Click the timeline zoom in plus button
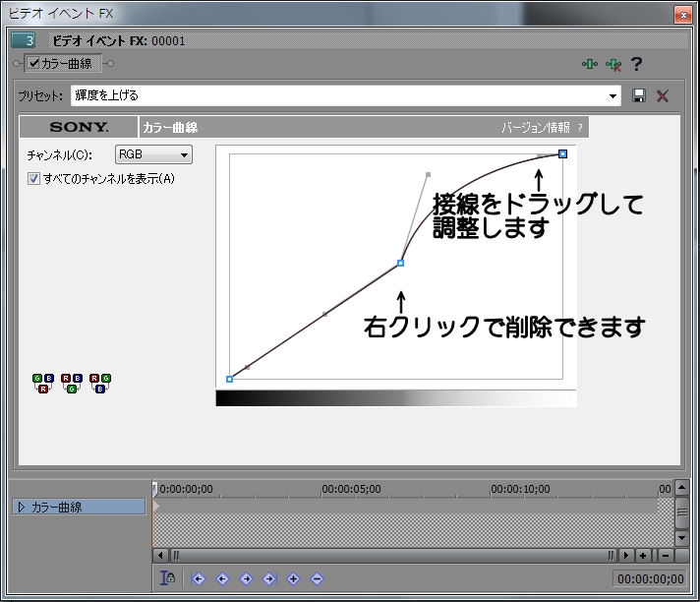The width and height of the screenshot is (700, 602). [643, 555]
